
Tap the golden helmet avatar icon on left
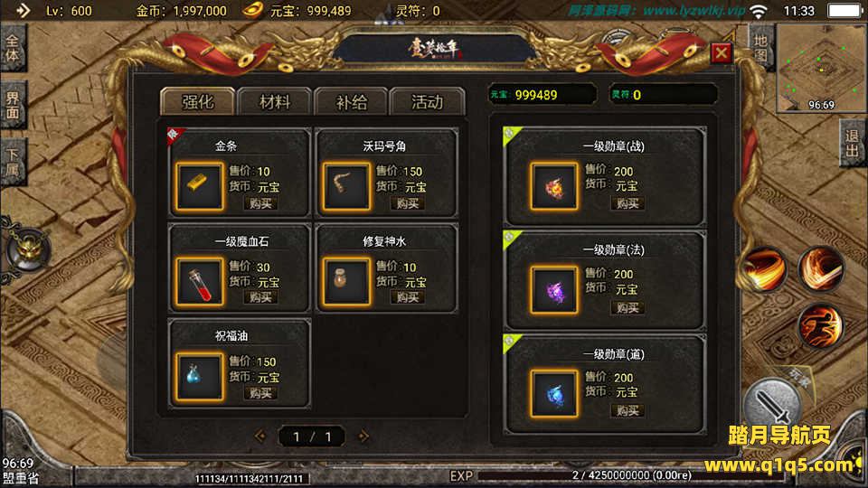coord(28,250)
